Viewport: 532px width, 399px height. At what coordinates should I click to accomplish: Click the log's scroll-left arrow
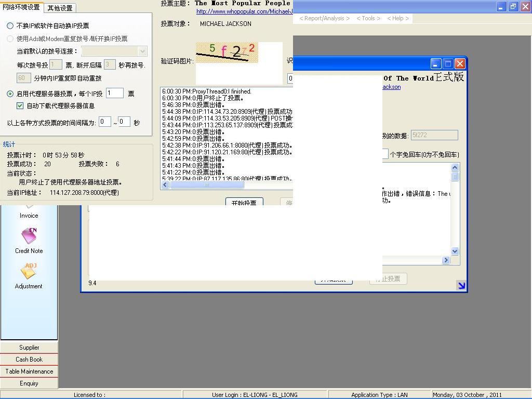(x=165, y=185)
